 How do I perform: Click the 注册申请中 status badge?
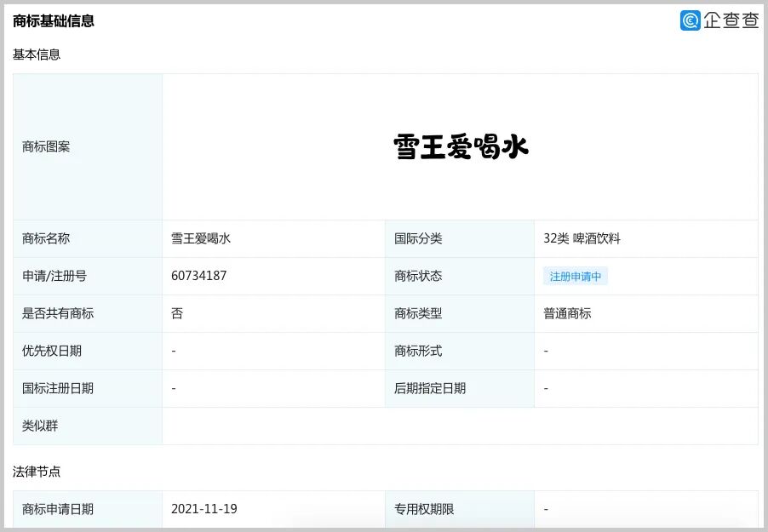click(575, 277)
